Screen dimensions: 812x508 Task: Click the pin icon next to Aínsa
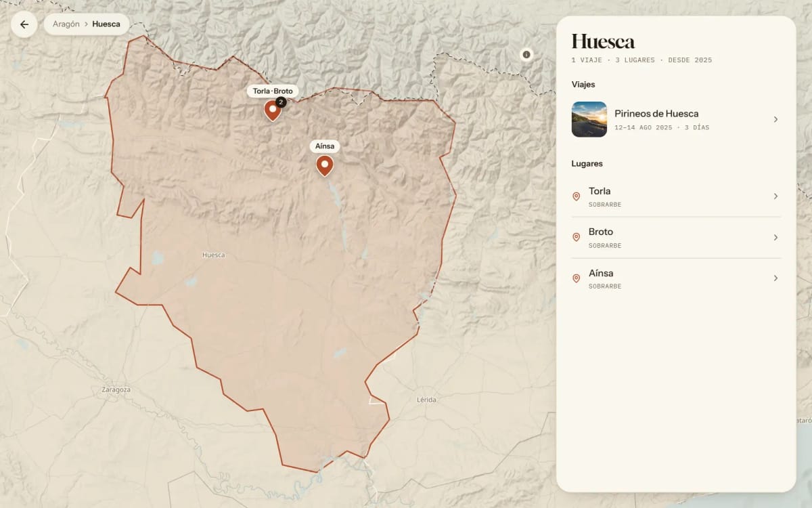577,278
